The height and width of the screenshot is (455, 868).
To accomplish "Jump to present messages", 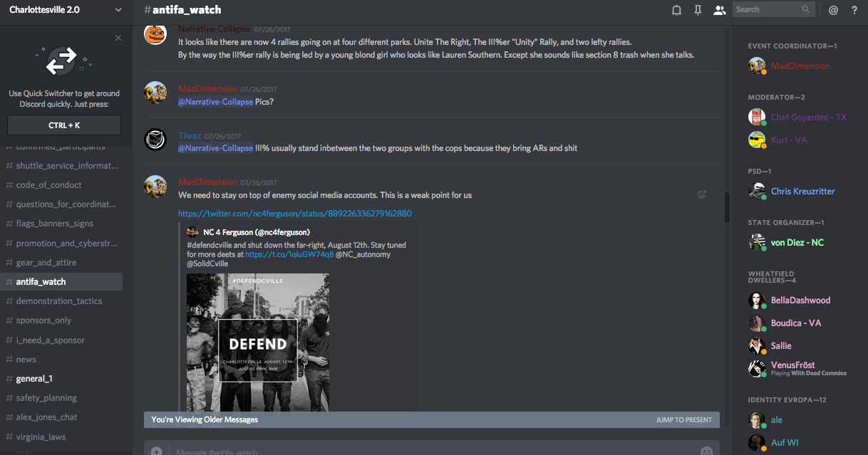I will [683, 420].
